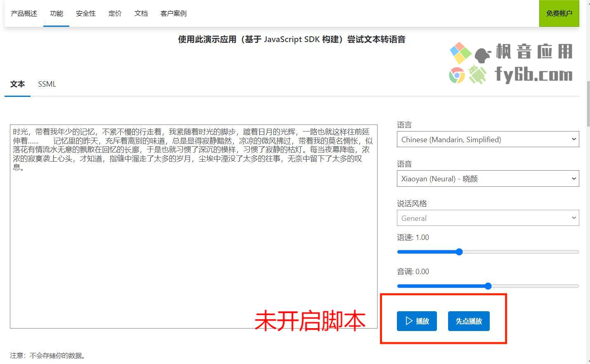Image resolution: width=590 pixels, height=364 pixels.
Task: Click the 语速 speed slider handle
Action: pyautogui.click(x=459, y=252)
